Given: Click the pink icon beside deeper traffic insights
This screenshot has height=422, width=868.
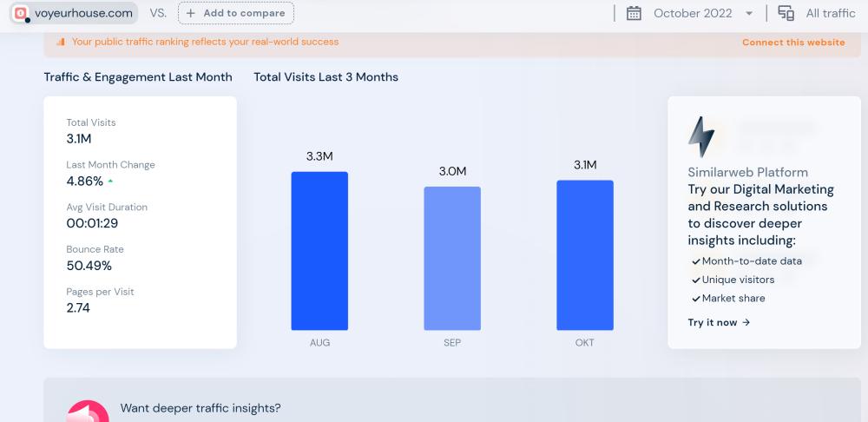Looking at the screenshot, I should (88, 412).
